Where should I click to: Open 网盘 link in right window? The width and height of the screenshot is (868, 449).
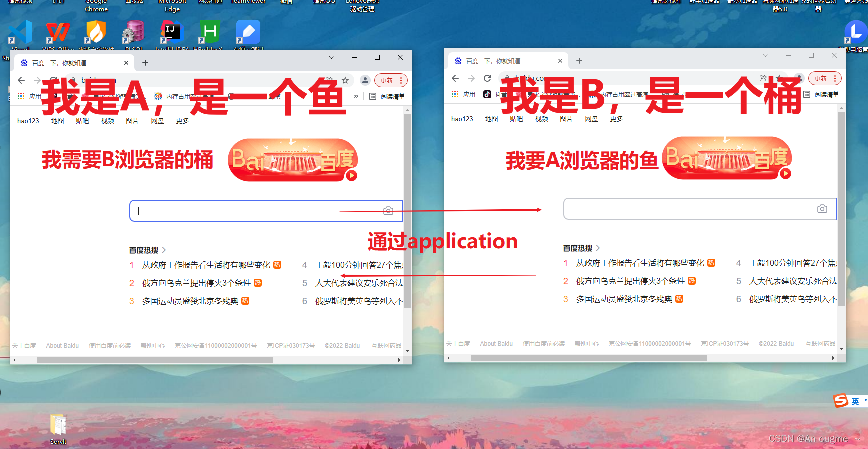[x=591, y=119]
